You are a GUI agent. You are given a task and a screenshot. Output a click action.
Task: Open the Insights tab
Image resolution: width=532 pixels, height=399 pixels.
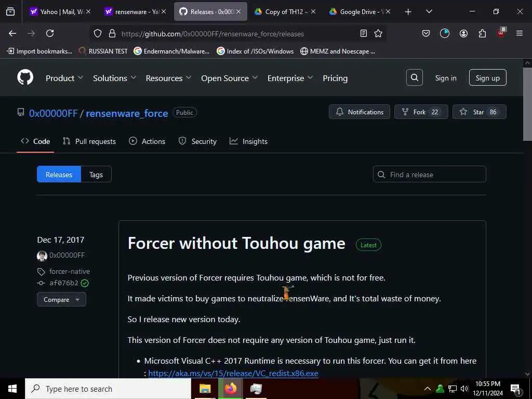click(x=248, y=141)
